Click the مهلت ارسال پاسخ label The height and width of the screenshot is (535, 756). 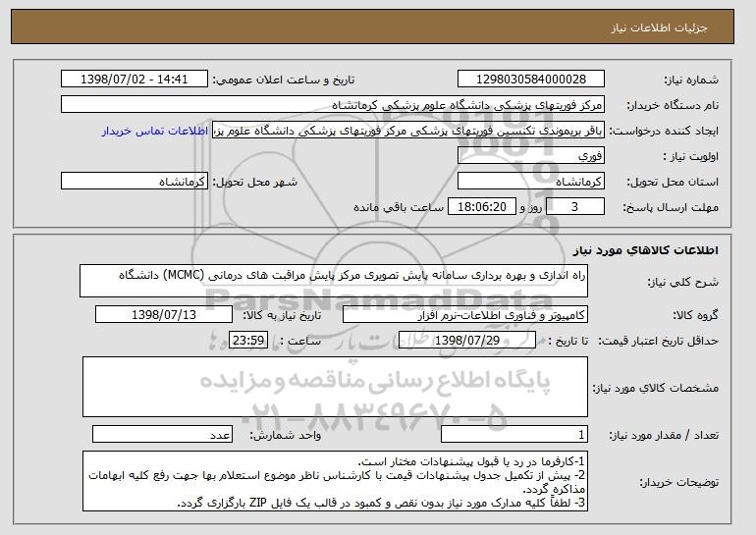(x=671, y=207)
